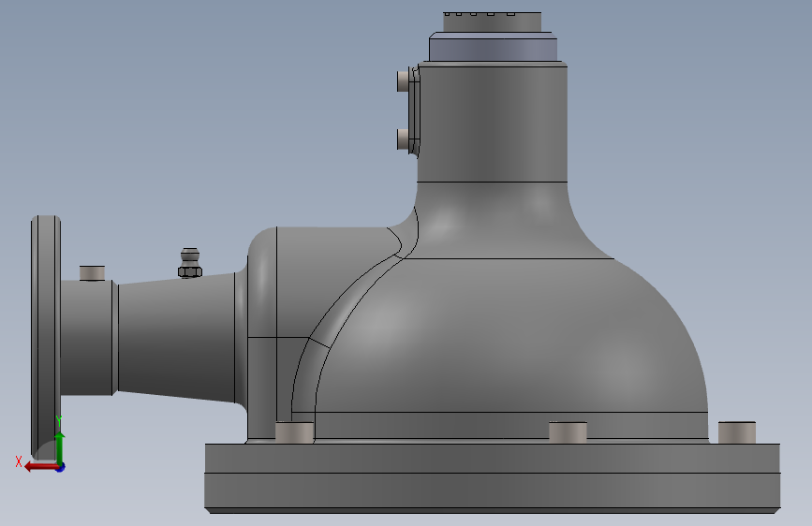Select the round flange disc at the far left
Viewport: 812px width, 526px height.
click(46, 338)
